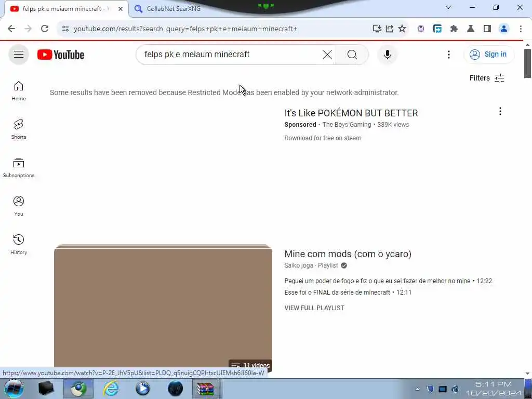Screen dimensions: 532x399
Task: Start voice search with microphone
Action: (x=387, y=55)
